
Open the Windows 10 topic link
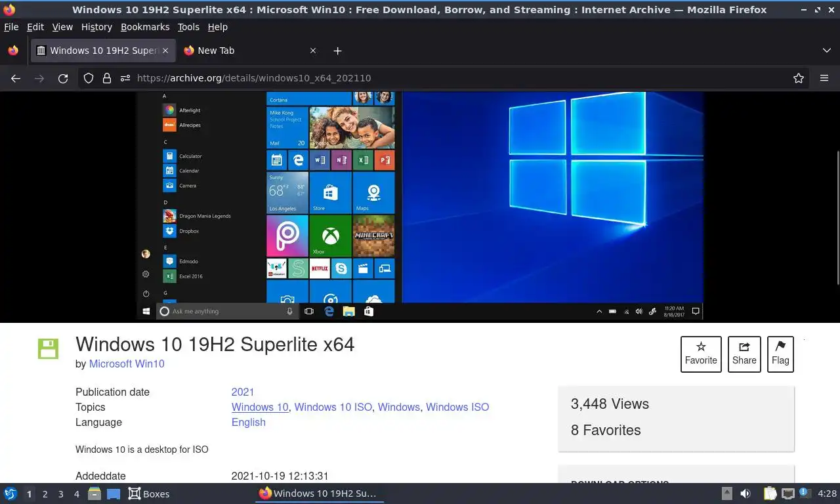pyautogui.click(x=260, y=407)
